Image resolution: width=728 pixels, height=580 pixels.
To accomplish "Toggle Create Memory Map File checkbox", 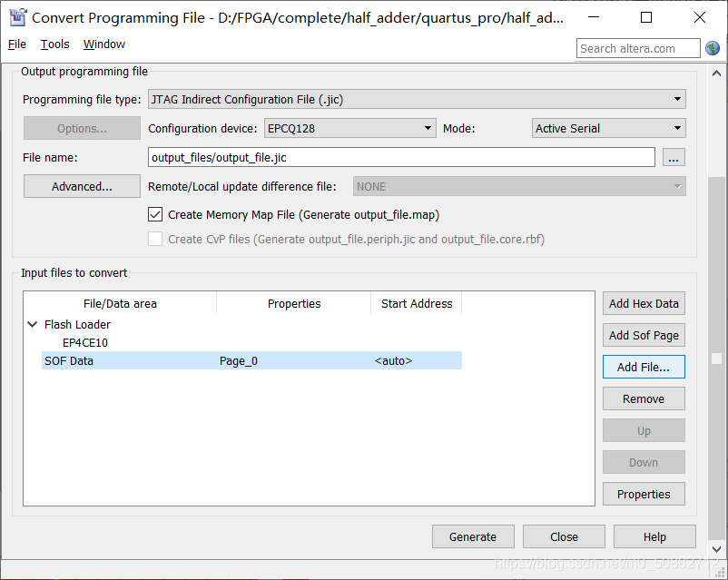I will [155, 214].
